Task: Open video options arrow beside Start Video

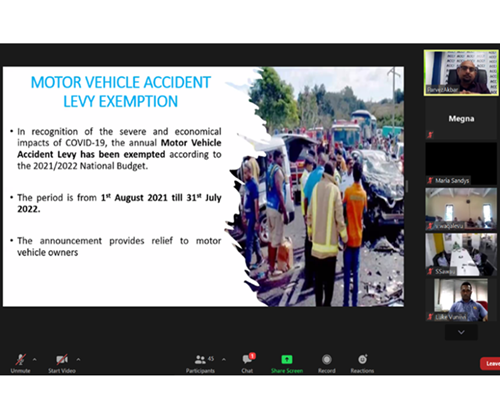Action: (x=78, y=359)
